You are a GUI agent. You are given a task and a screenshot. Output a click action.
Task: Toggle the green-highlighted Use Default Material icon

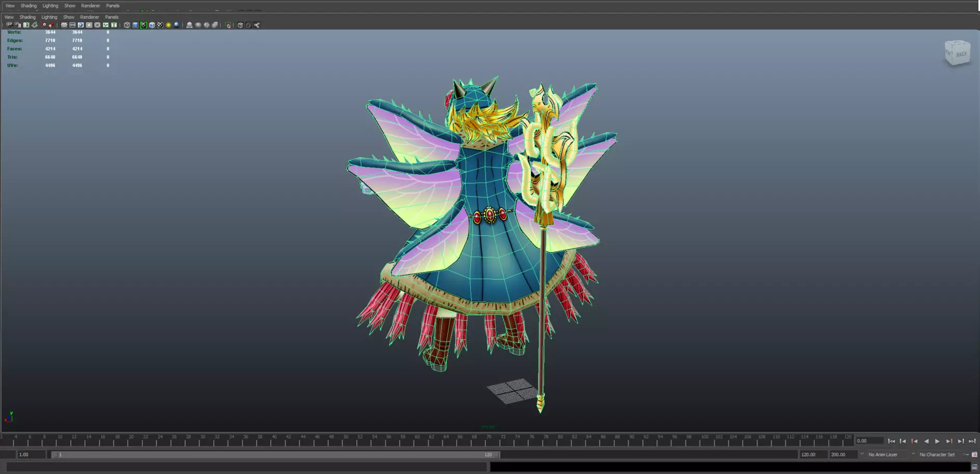143,25
